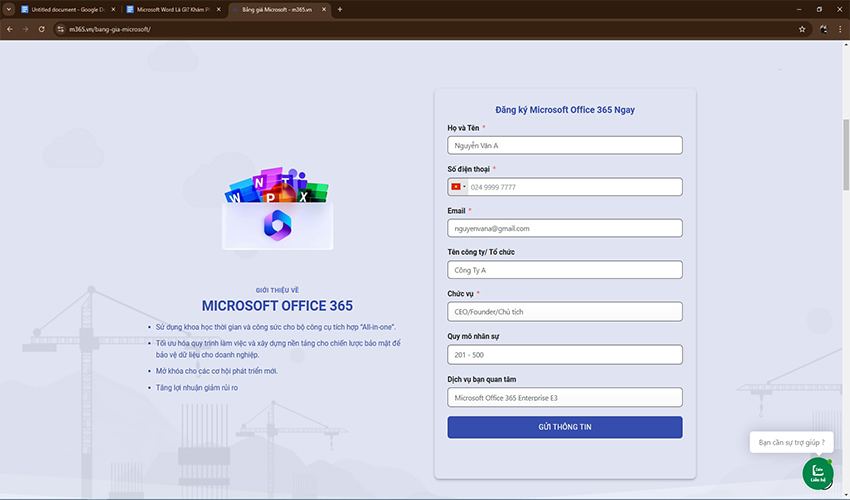Click GIỚI THIỆU VỀ label
Image resolution: width=850 pixels, height=500 pixels.
(277, 290)
